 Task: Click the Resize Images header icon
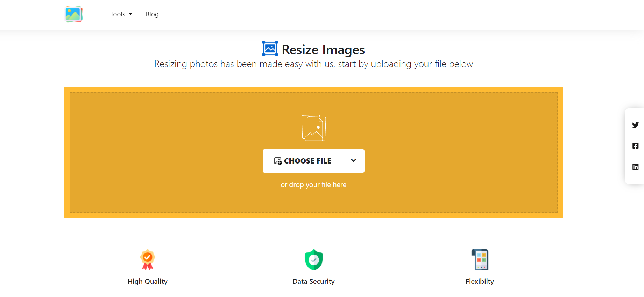pyautogui.click(x=270, y=49)
